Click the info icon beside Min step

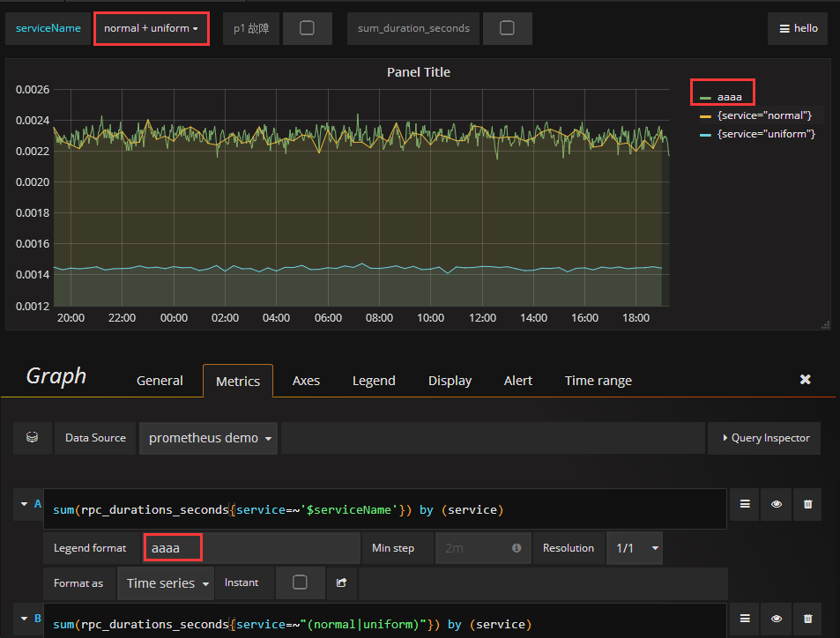pos(515,547)
